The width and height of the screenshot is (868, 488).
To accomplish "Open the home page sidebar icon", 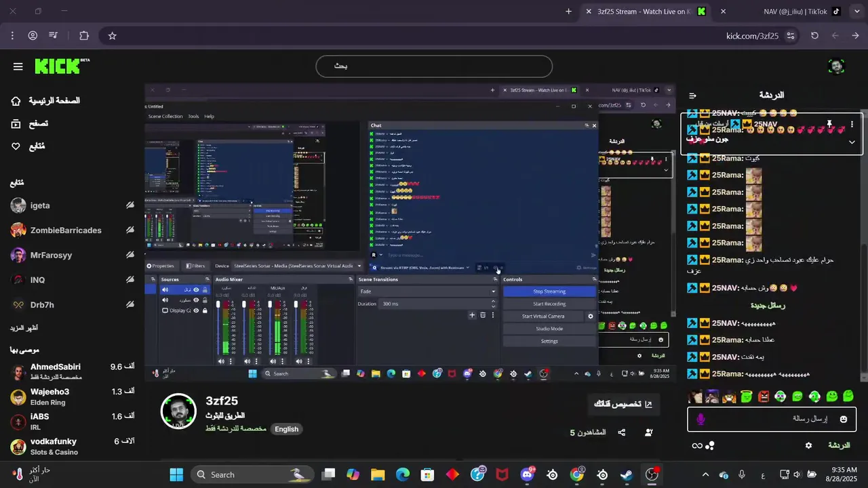I will (16, 101).
